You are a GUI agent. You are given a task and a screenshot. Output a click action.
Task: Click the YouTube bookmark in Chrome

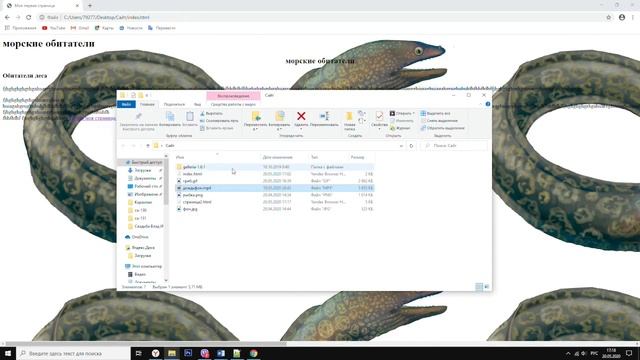[53, 28]
